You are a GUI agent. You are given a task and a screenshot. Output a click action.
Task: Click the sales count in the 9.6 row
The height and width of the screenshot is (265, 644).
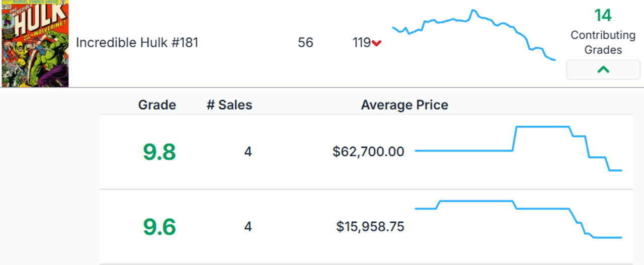(x=248, y=227)
